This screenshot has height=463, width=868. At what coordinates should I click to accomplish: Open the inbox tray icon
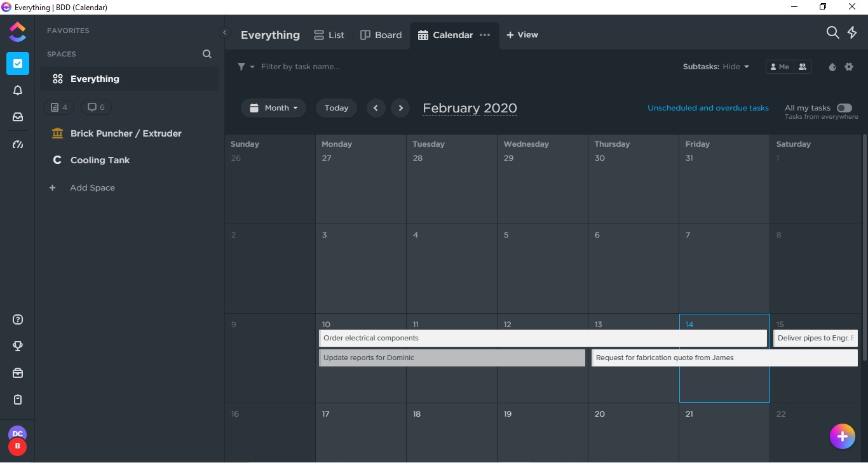[x=18, y=117]
